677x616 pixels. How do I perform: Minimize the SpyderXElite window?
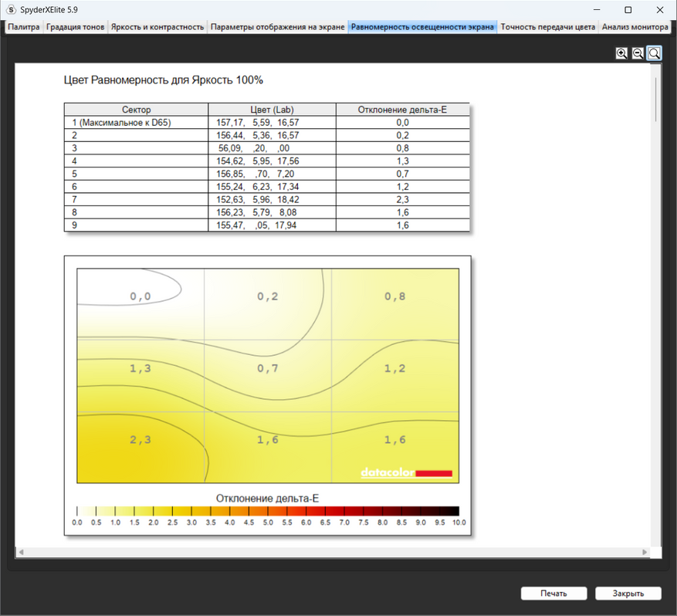click(x=597, y=9)
